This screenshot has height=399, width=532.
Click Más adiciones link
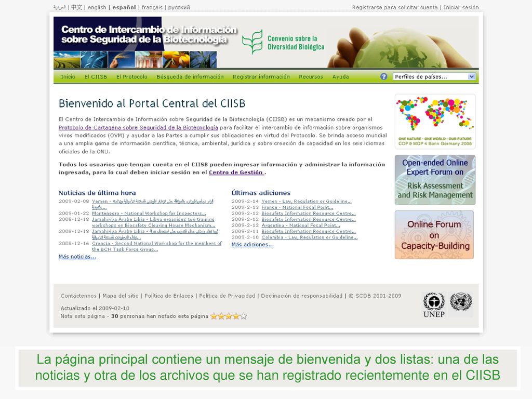pyautogui.click(x=252, y=245)
